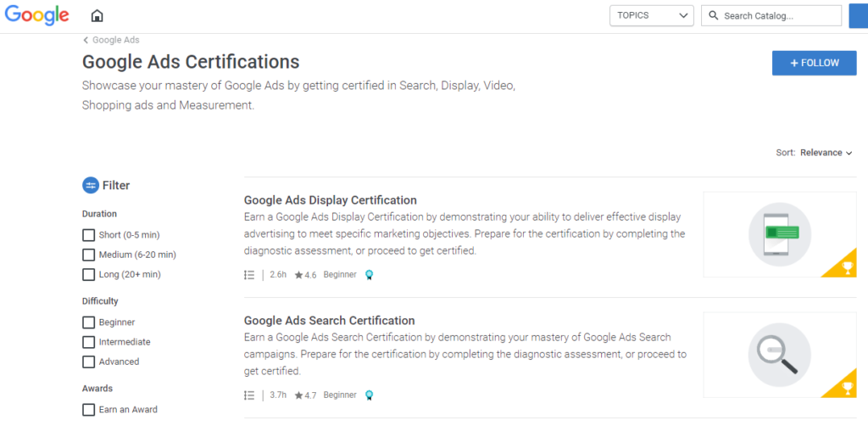Image resolution: width=868 pixels, height=426 pixels.
Task: Click the Duration filter section label
Action: 100,214
